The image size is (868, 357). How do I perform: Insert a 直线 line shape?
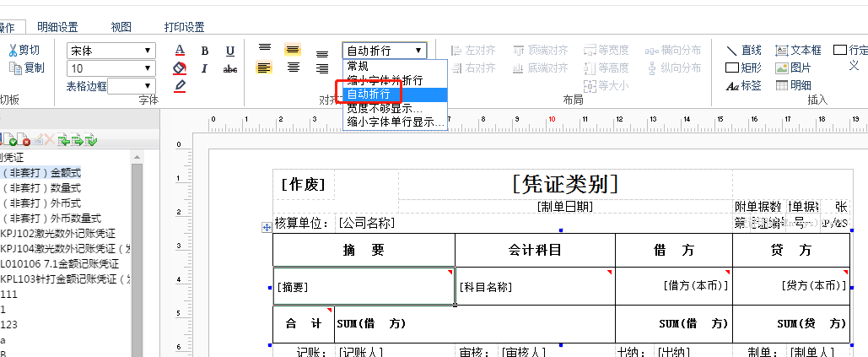coord(744,51)
